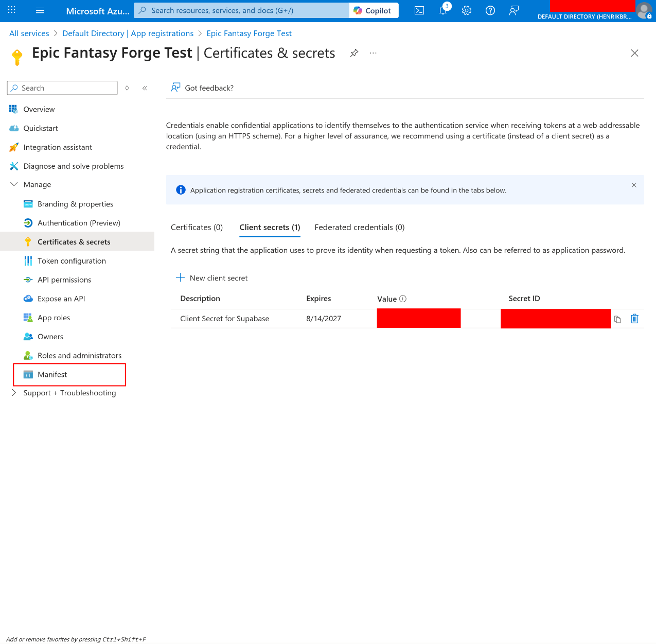Viewport: 656px width, 644px height.
Task: Open the notifications bell
Action: [442, 10]
